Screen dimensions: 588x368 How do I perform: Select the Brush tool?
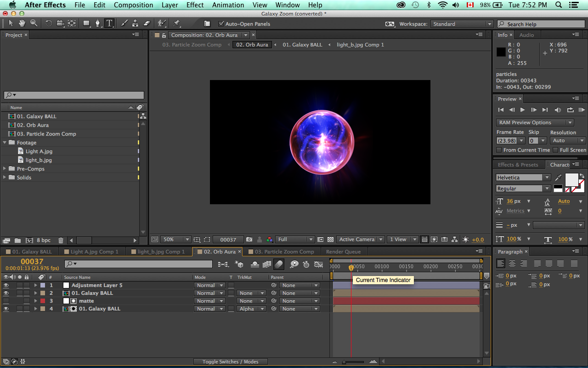pos(124,23)
